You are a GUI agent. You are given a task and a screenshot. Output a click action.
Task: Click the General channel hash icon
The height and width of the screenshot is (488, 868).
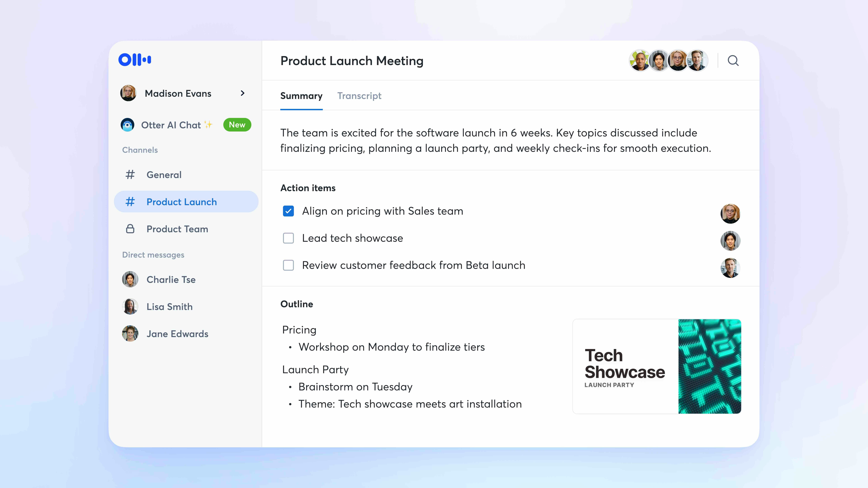(x=130, y=174)
